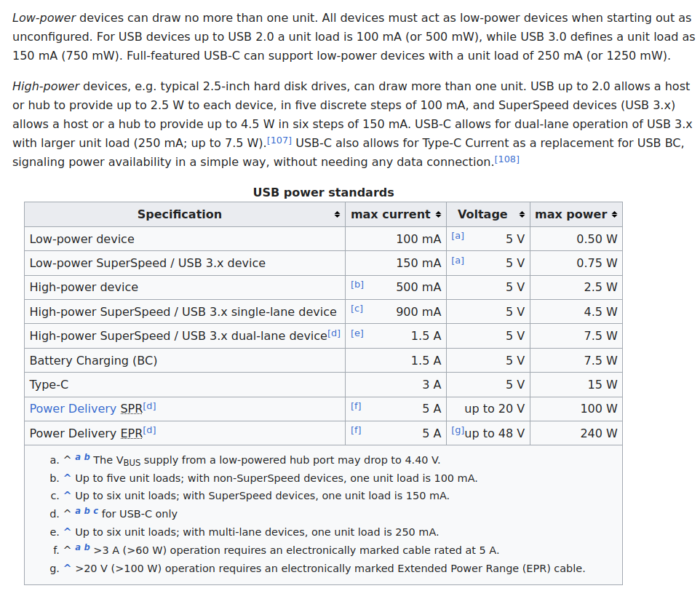Image resolution: width=700 pixels, height=599 pixels.
Task: Click the caret arrow beside note c
Action: (x=68, y=496)
